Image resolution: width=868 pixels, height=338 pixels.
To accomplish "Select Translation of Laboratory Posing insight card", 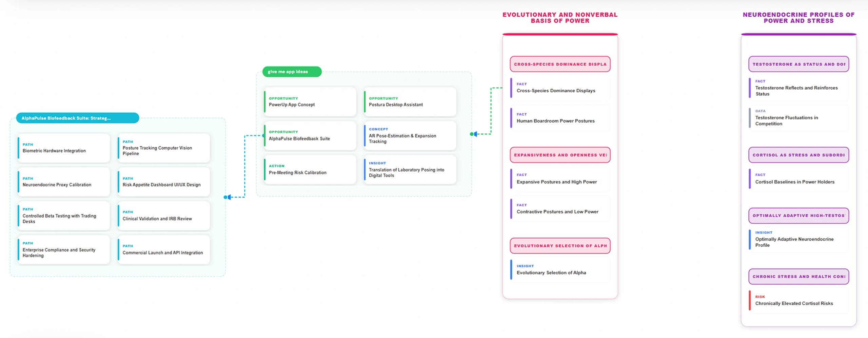I will tap(410, 170).
